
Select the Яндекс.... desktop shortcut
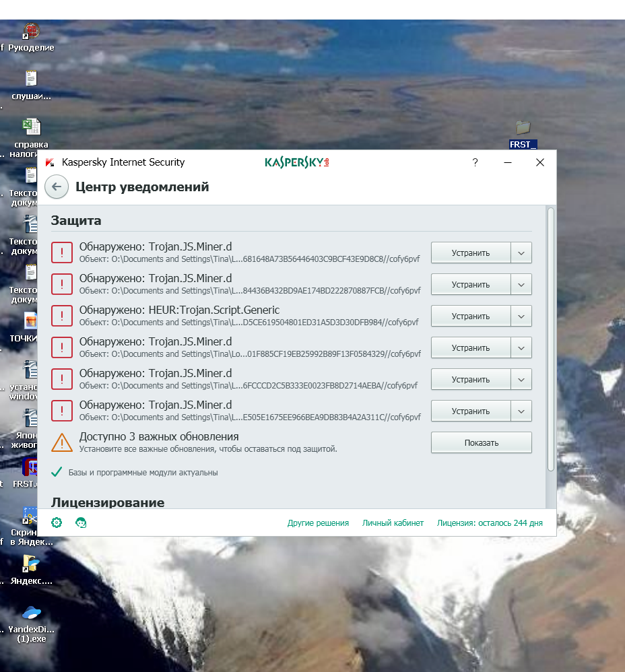pyautogui.click(x=31, y=570)
